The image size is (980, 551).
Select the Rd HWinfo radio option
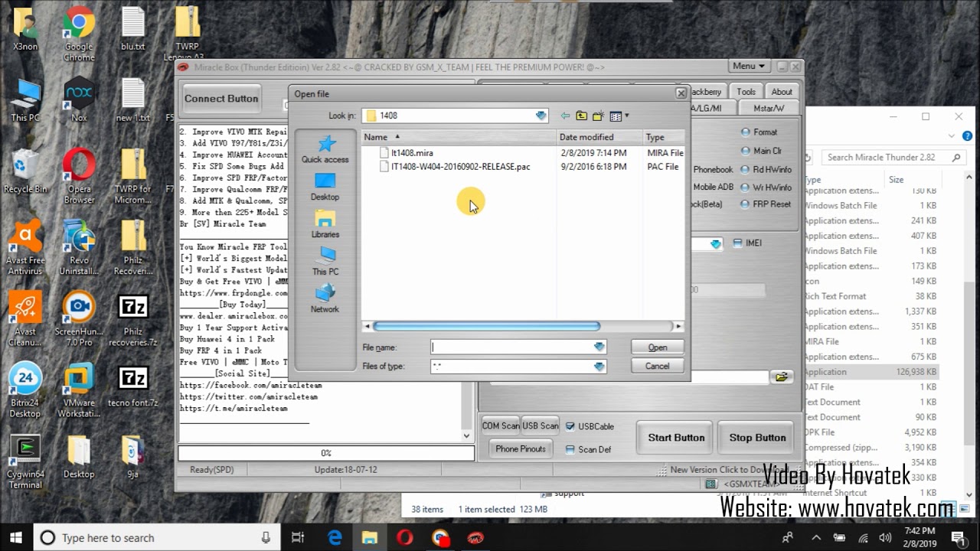tap(766, 169)
